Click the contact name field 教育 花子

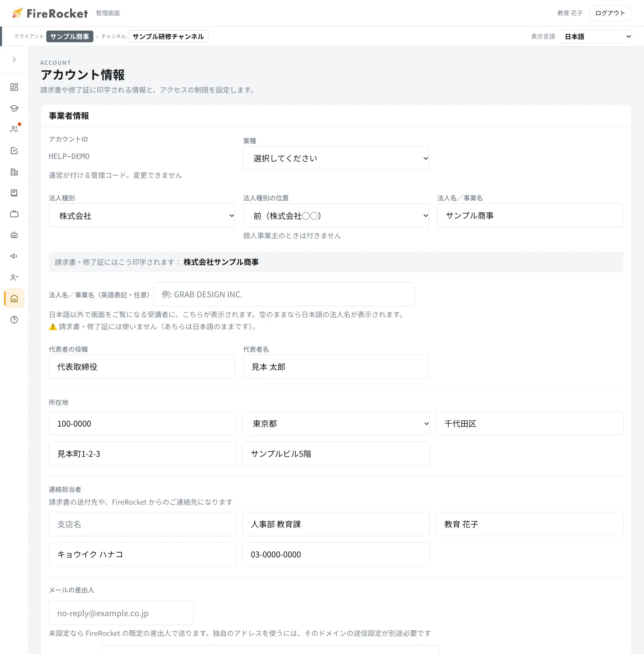[530, 524]
